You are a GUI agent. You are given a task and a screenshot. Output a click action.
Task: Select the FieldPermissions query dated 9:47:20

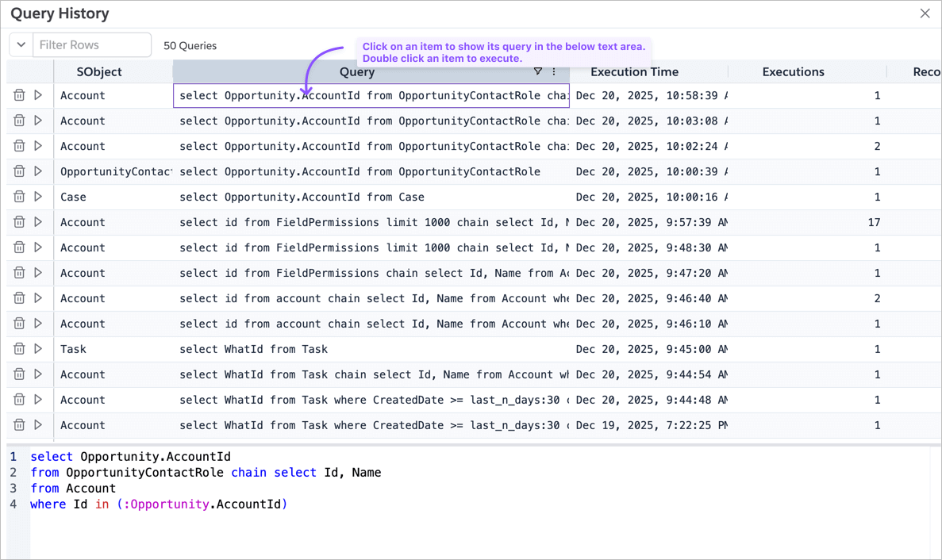pos(371,273)
